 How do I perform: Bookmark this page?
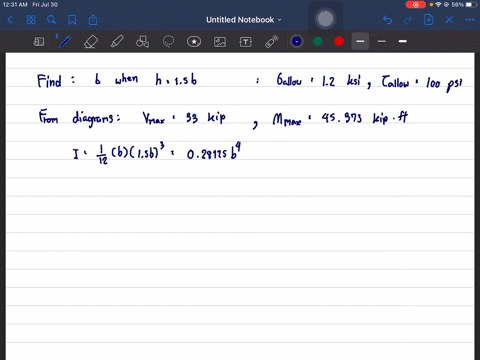[72, 20]
